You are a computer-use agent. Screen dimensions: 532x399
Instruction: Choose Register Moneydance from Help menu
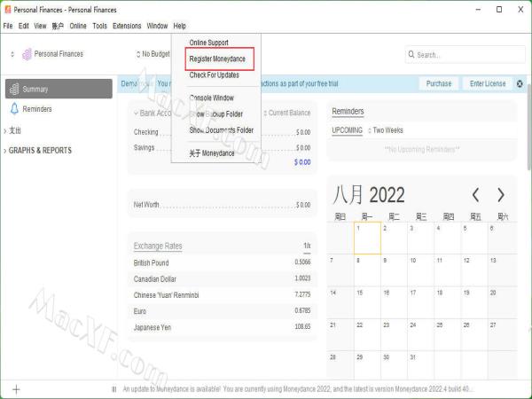[217, 59]
